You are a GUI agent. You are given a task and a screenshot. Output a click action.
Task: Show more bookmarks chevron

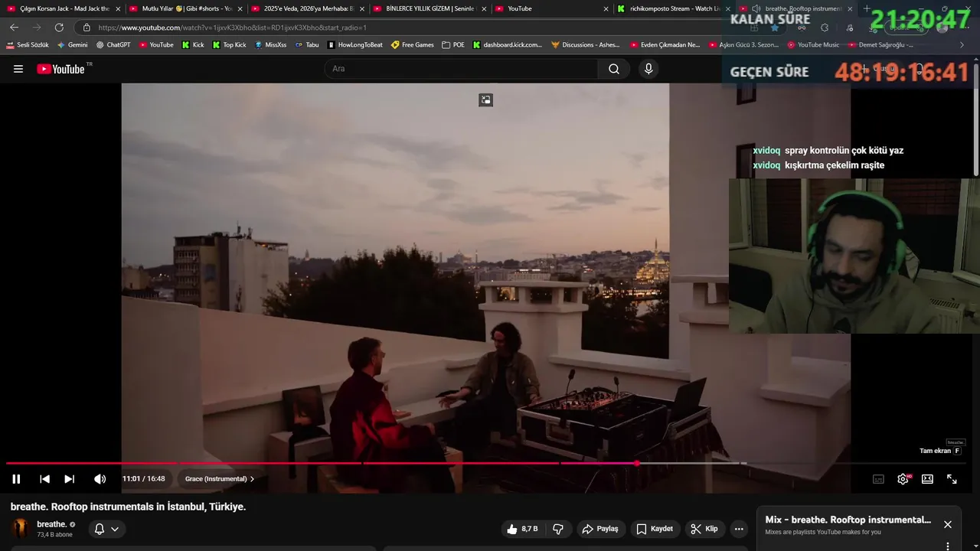click(962, 45)
